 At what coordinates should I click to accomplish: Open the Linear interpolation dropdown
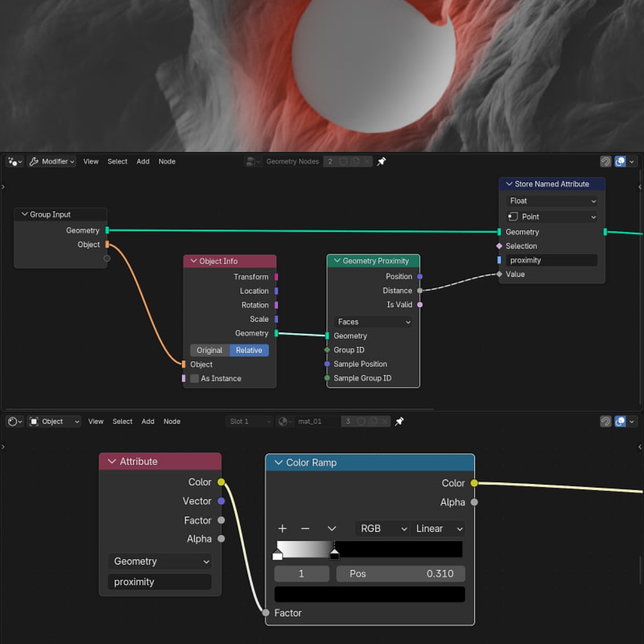(438, 528)
